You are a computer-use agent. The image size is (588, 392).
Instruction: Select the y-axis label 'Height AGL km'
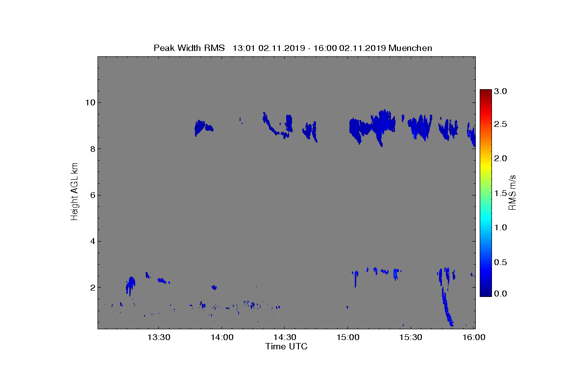[x=74, y=192]
